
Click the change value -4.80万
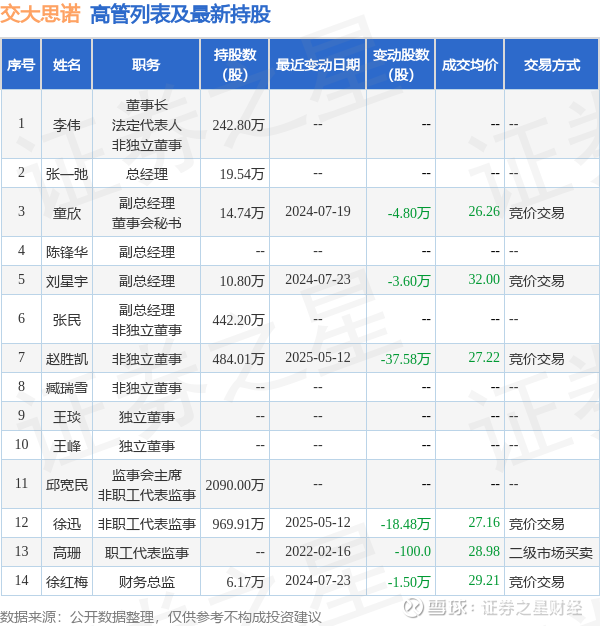coord(409,213)
